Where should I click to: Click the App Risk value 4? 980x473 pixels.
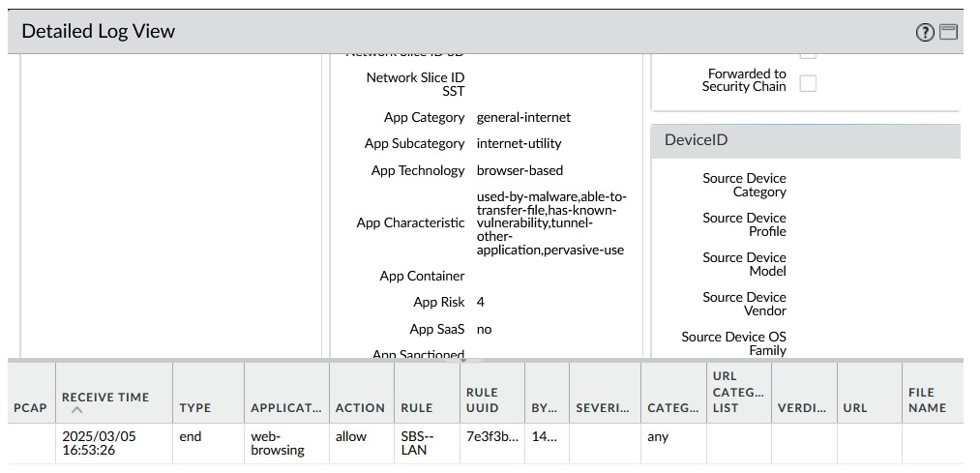481,302
